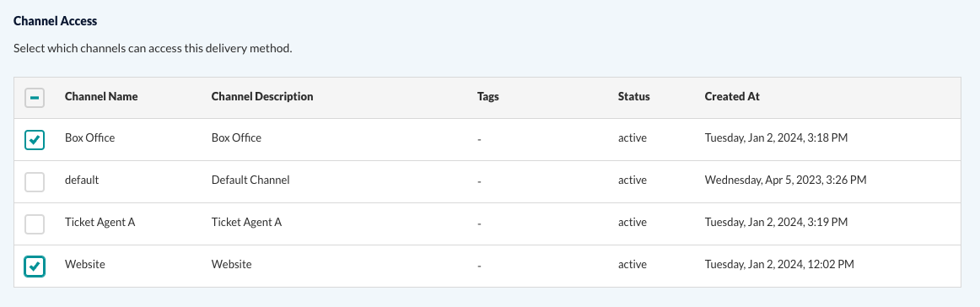Click the Channel Description column header
This screenshot has height=307, width=980.
262,97
